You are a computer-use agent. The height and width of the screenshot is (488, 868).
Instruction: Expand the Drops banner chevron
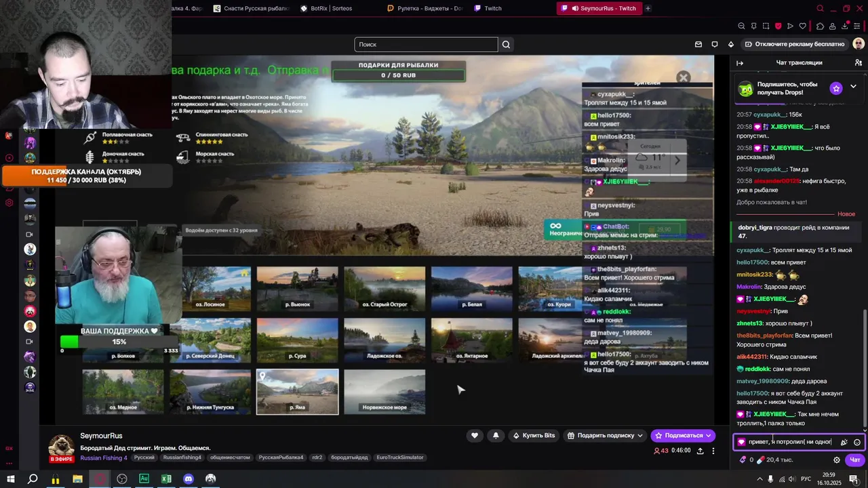click(853, 87)
